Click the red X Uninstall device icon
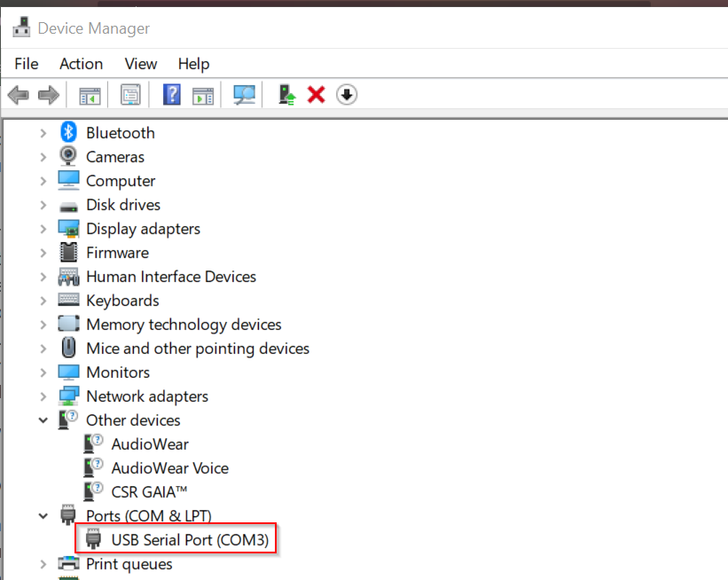Screen dimensions: 728x580 tap(316, 94)
